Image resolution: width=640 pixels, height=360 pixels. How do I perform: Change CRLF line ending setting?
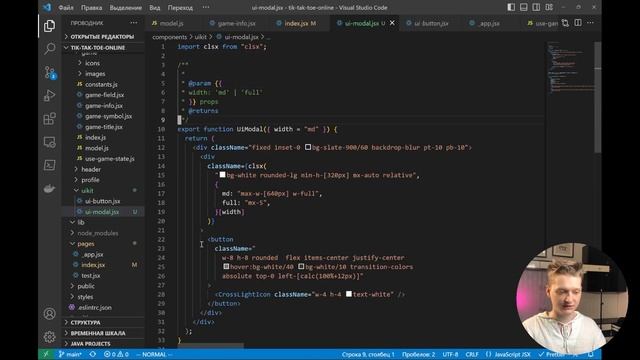coord(472,354)
